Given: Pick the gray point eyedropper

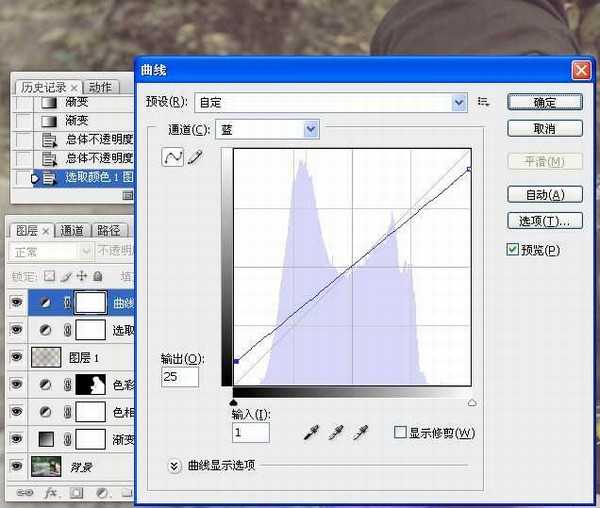Looking at the screenshot, I should tap(335, 432).
